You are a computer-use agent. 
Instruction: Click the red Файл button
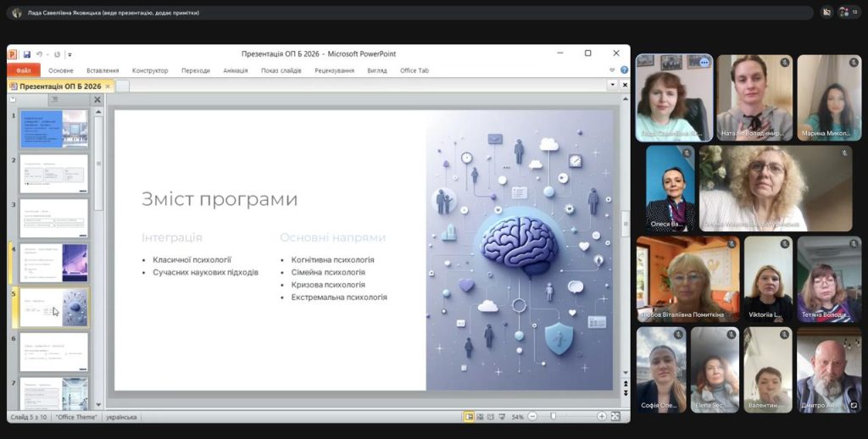(x=23, y=70)
